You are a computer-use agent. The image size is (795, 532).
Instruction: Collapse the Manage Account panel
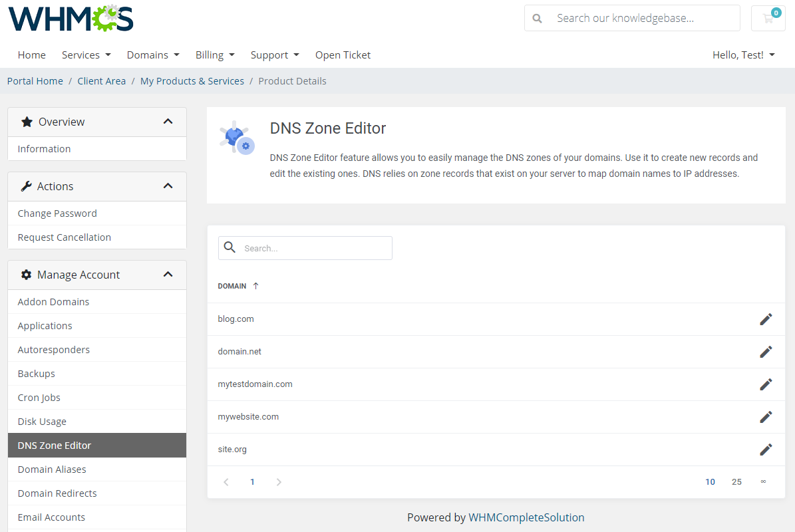(x=168, y=274)
